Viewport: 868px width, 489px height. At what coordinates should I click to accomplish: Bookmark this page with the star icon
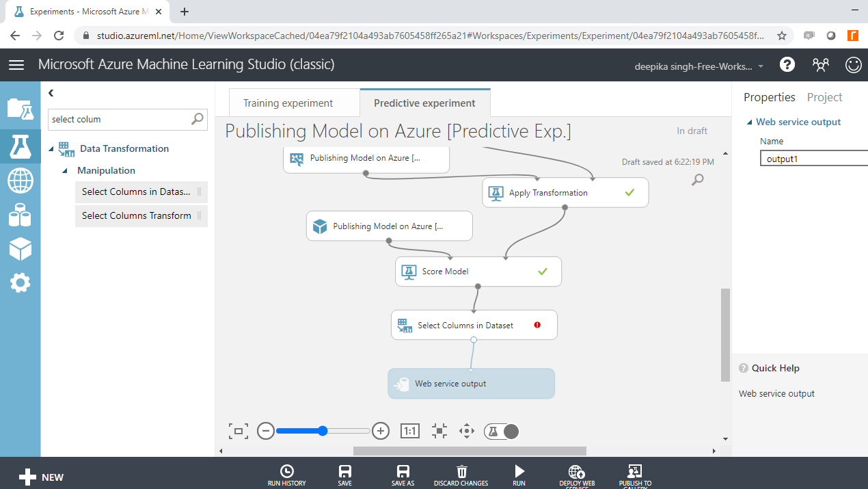click(782, 36)
